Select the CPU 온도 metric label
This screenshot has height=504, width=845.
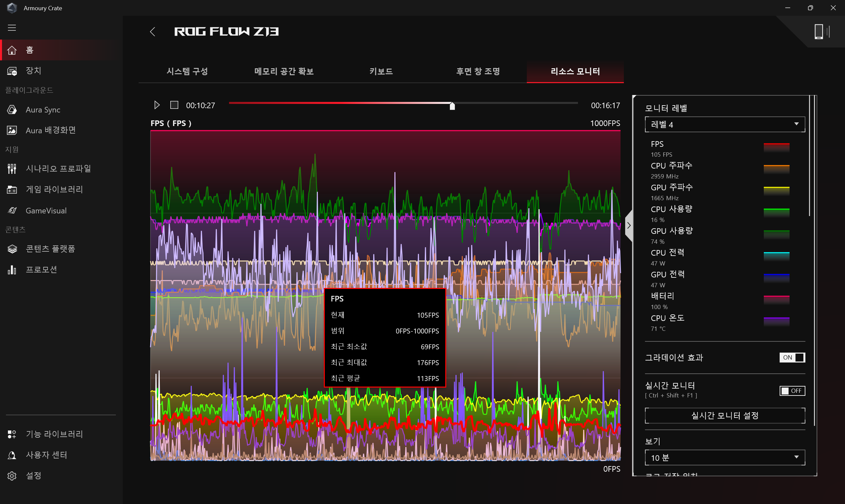coord(667,318)
